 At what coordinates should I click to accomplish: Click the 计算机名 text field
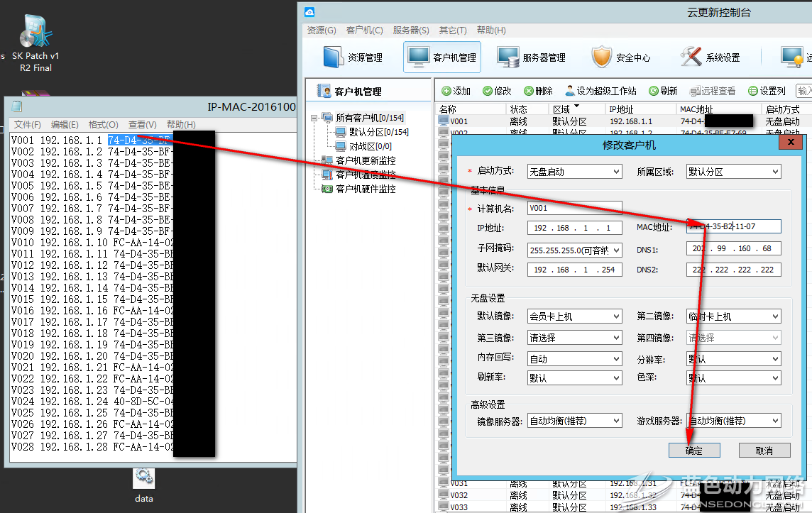[x=575, y=209]
